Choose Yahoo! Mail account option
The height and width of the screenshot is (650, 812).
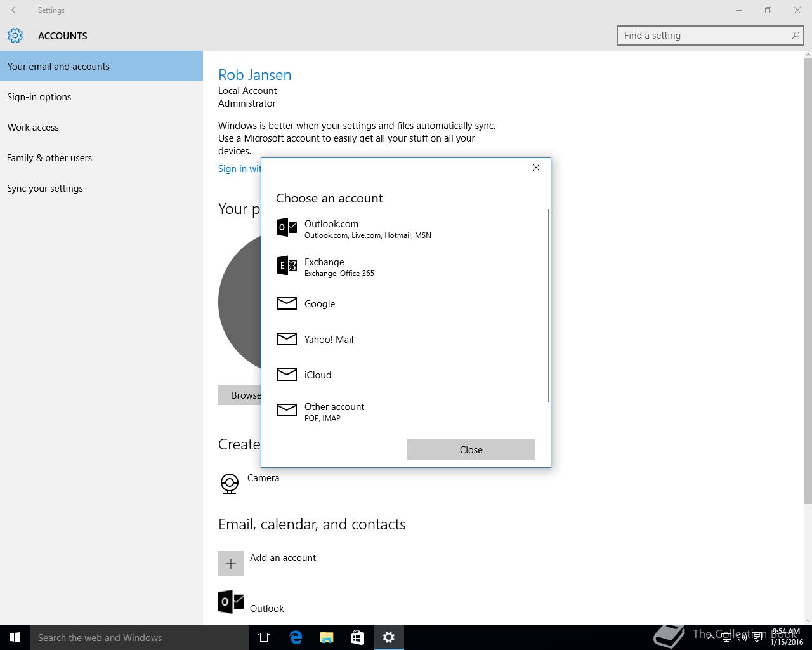click(405, 339)
